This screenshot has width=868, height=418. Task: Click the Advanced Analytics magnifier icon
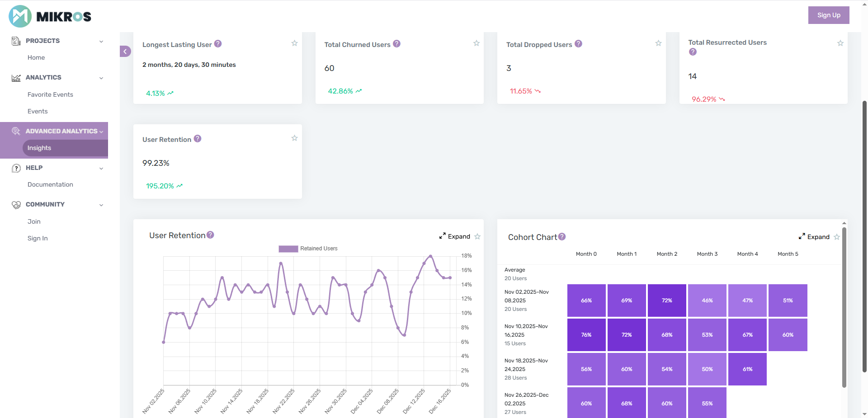[x=16, y=131]
